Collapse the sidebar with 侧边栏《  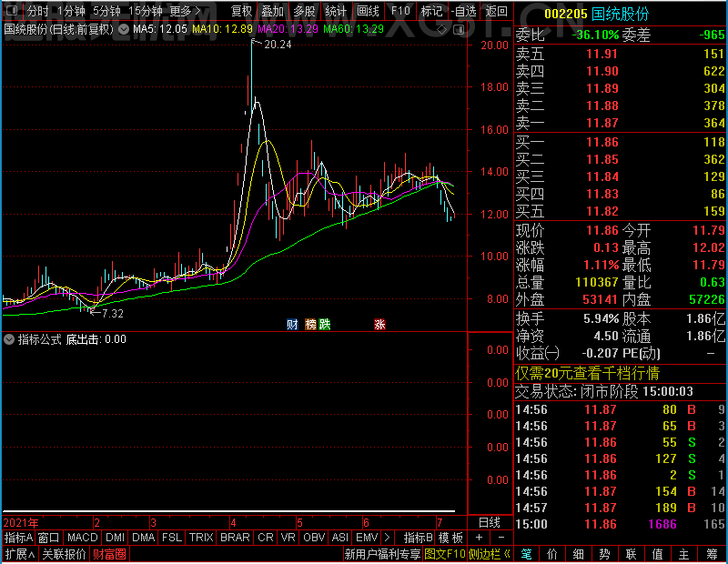490,554
